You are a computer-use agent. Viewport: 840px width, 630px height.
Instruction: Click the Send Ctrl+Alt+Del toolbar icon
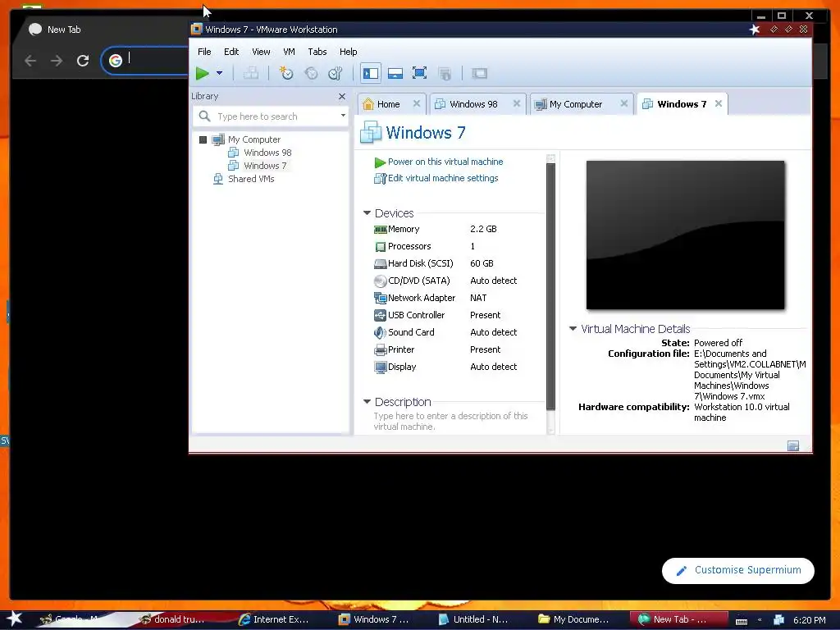(251, 73)
